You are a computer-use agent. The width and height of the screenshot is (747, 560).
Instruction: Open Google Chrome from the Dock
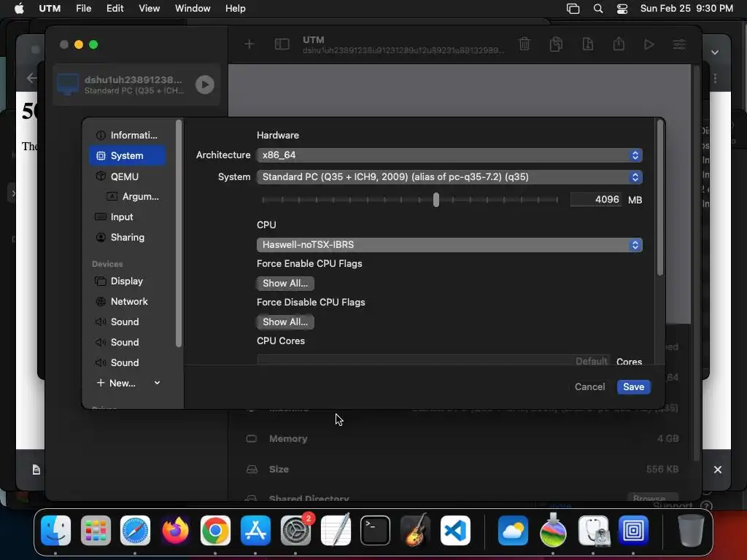215,530
